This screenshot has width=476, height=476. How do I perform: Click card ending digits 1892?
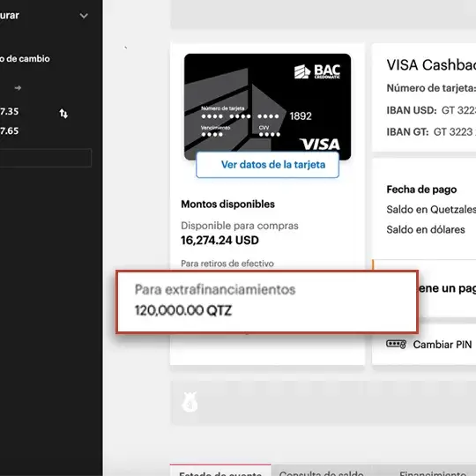pos(301,116)
